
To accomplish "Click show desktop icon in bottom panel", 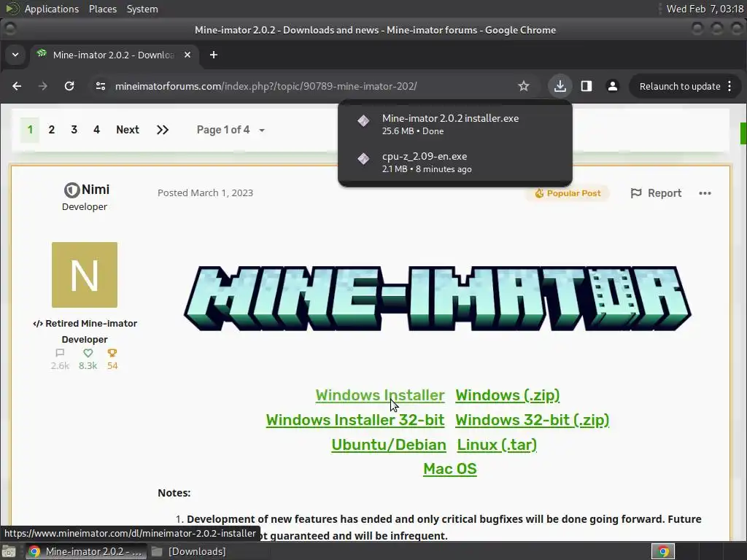I will pyautogui.click(x=9, y=551).
